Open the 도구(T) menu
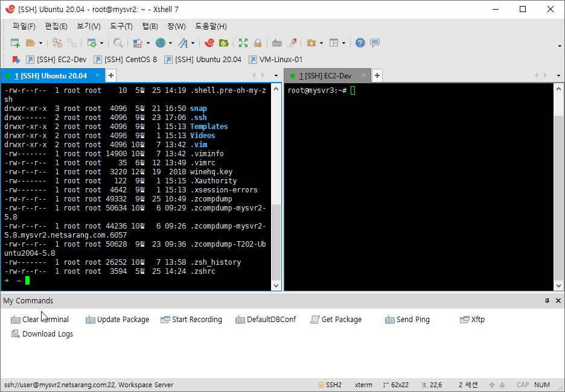The height and width of the screenshot is (392, 565). coord(121,27)
